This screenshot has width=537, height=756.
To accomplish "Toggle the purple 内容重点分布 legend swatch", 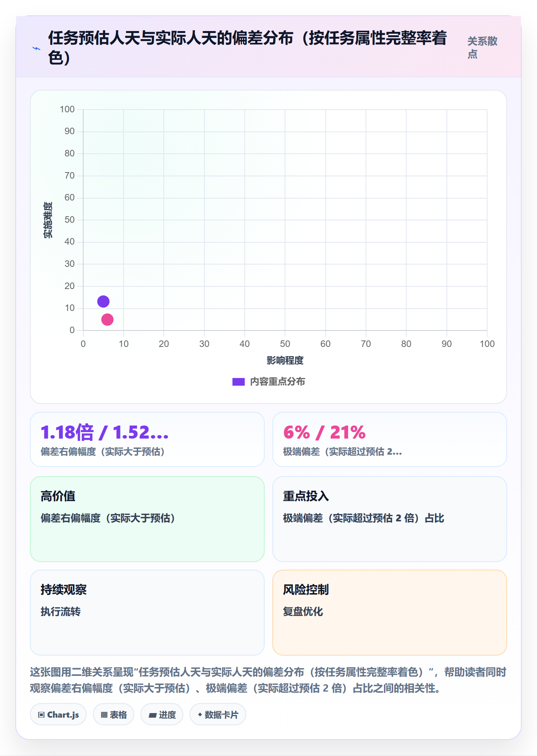I will (x=239, y=382).
